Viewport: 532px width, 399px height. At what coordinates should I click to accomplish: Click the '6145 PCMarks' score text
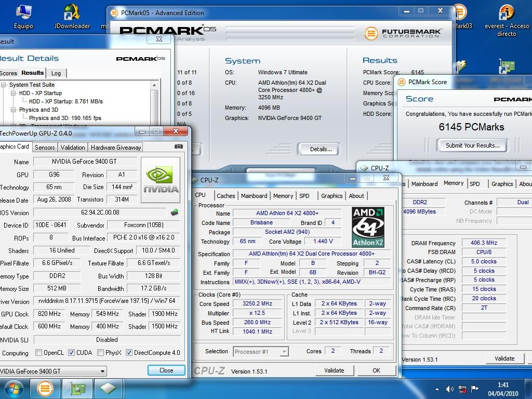tap(471, 127)
